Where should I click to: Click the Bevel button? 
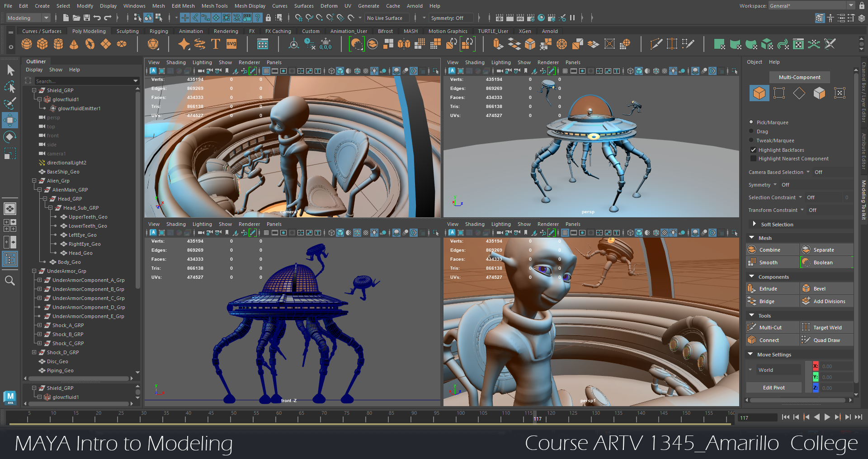[827, 289]
